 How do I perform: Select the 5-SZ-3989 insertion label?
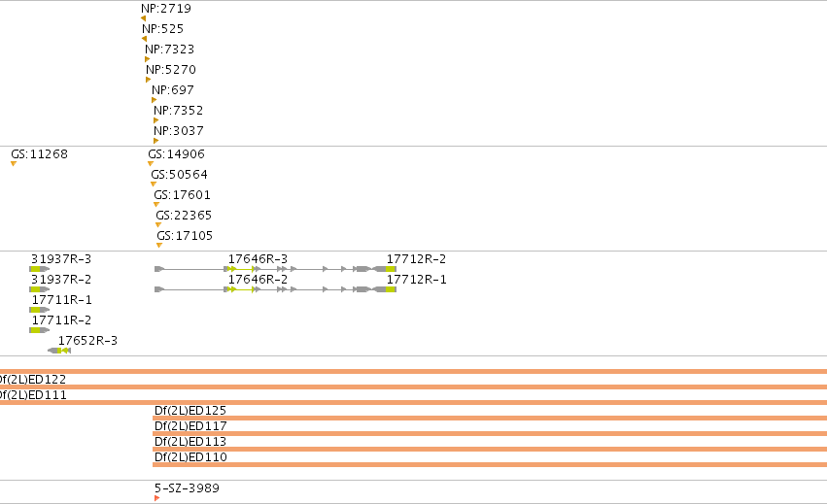(x=187, y=488)
